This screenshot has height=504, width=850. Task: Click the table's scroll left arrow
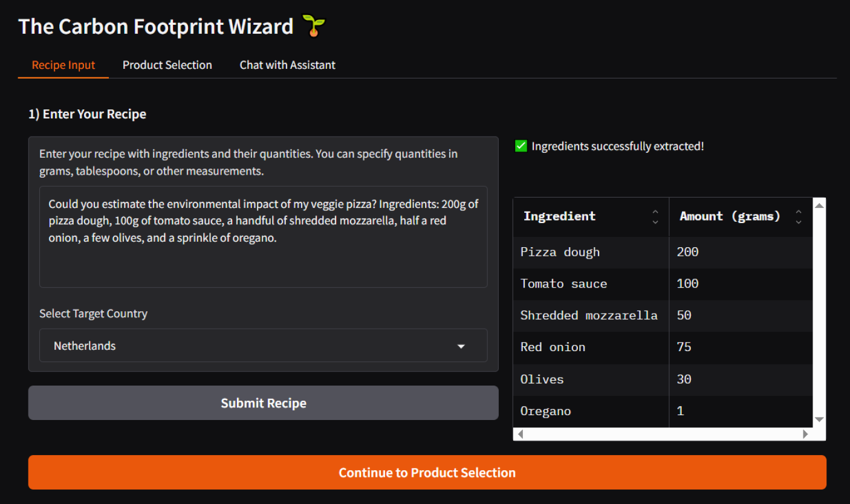click(x=521, y=434)
